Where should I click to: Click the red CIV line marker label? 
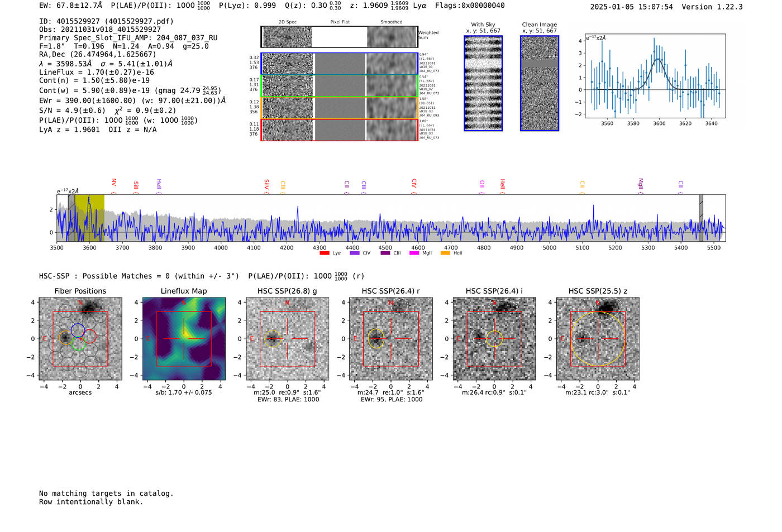click(x=414, y=183)
